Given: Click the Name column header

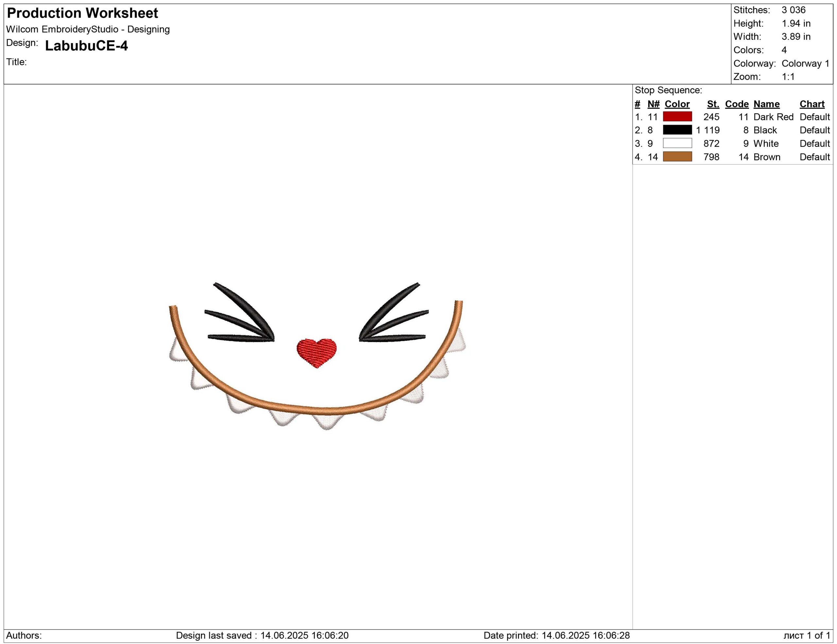Looking at the screenshot, I should [766, 104].
